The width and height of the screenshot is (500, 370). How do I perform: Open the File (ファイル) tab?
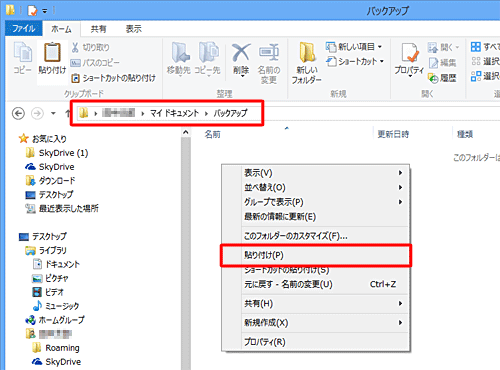click(x=24, y=29)
